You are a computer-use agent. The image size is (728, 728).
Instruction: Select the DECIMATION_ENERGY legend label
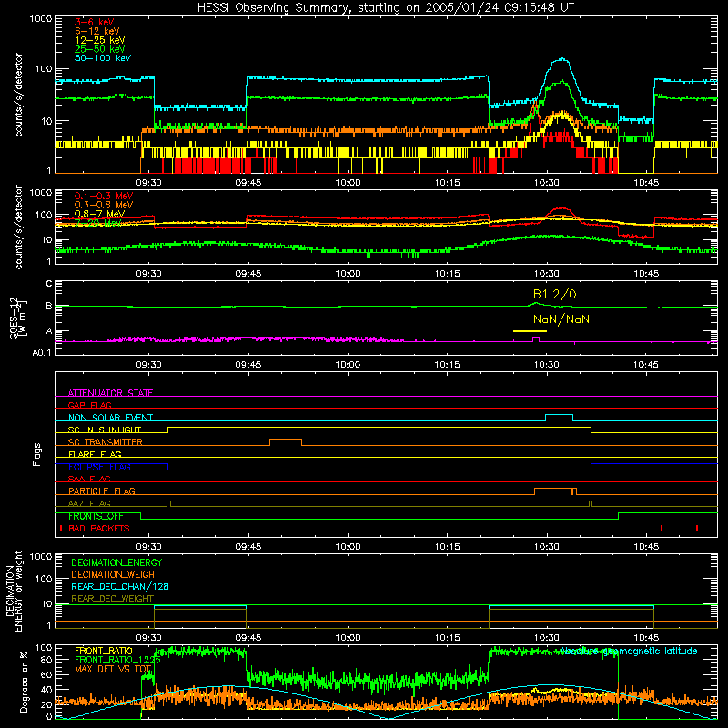coord(116,562)
